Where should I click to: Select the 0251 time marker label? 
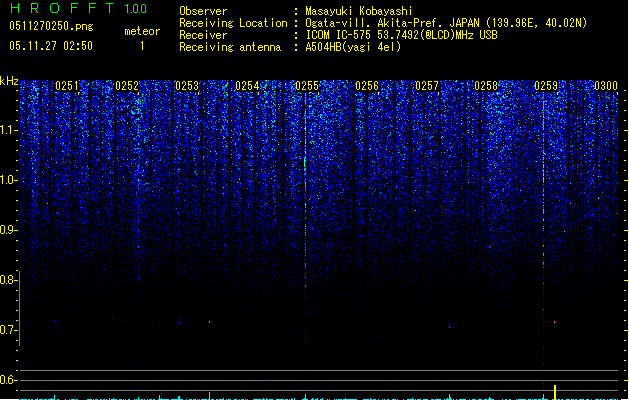coord(67,86)
